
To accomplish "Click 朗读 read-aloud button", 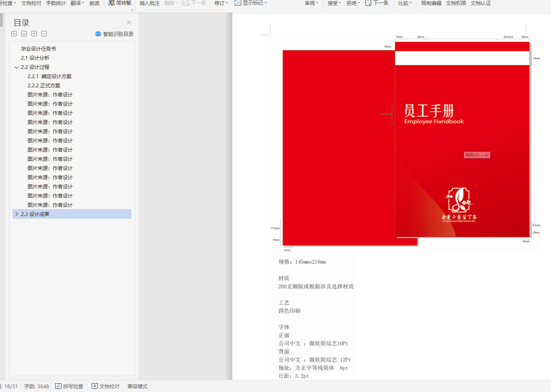I will pos(94,3).
